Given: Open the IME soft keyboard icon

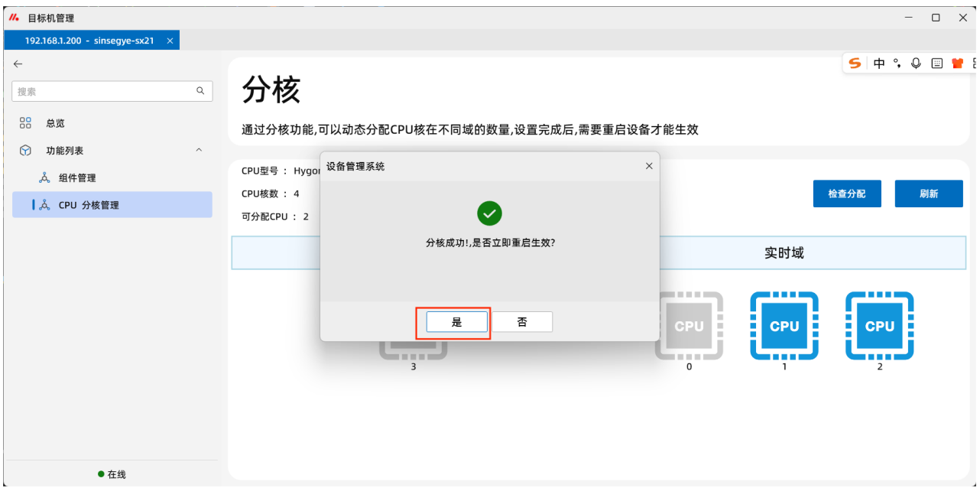Looking at the screenshot, I should point(937,63).
